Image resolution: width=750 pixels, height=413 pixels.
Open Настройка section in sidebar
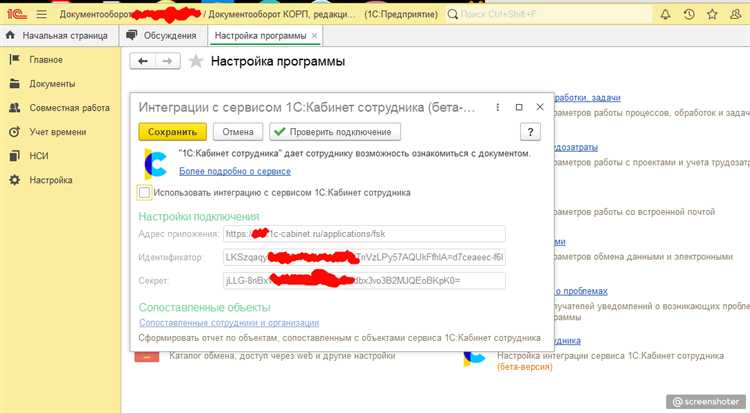51,180
